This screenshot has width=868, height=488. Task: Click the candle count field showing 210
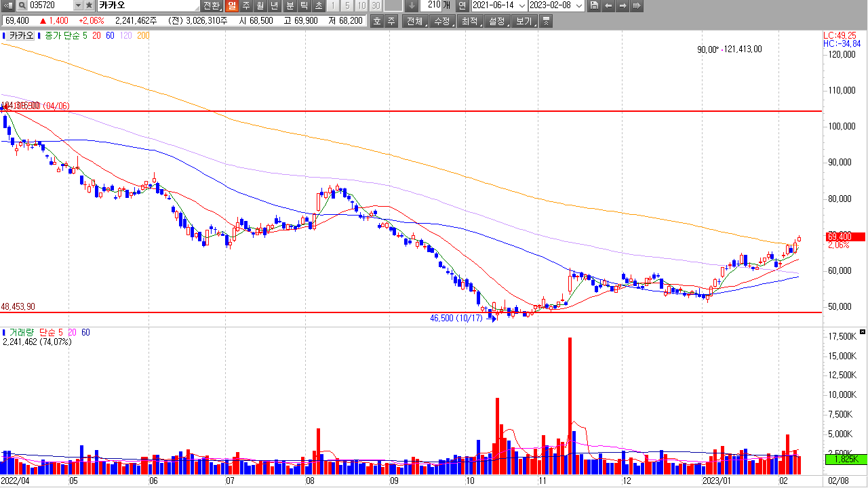[x=431, y=5]
